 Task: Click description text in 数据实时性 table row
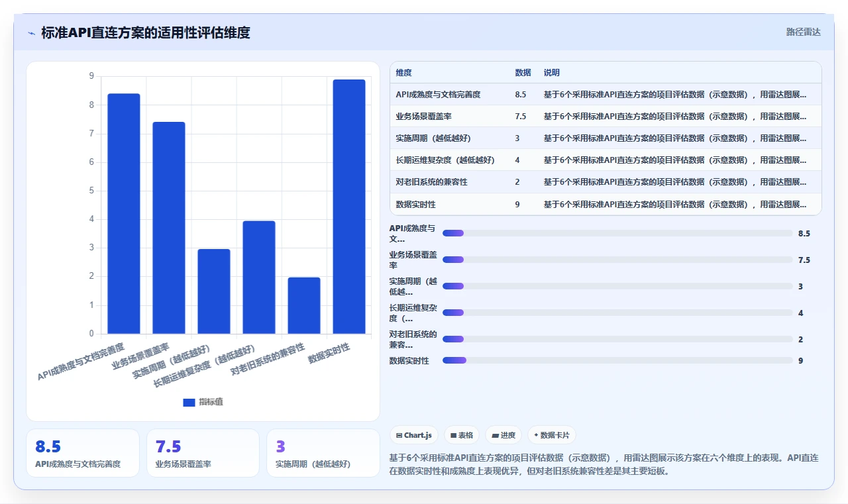[x=676, y=204]
